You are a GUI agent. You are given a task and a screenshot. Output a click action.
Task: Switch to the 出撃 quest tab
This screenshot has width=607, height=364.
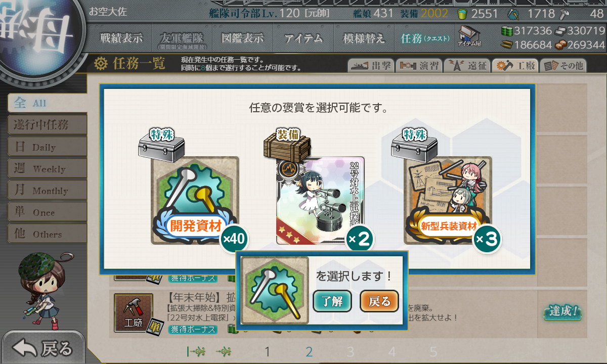click(x=370, y=66)
